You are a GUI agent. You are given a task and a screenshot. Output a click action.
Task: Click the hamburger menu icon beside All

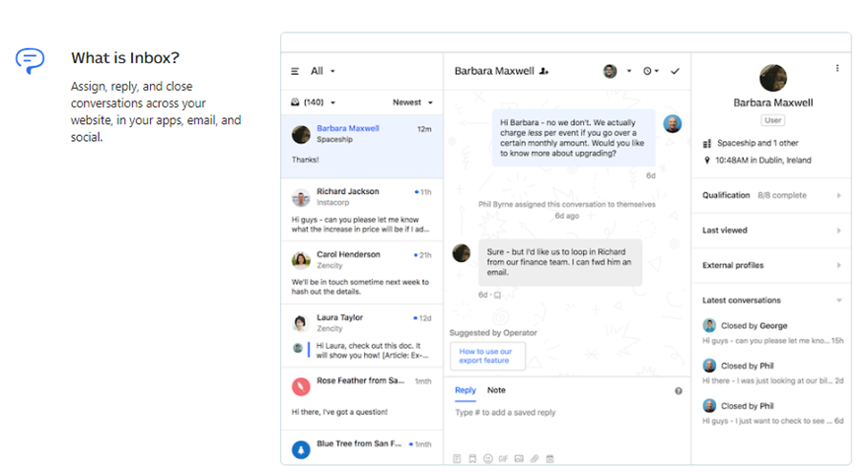[x=295, y=71]
